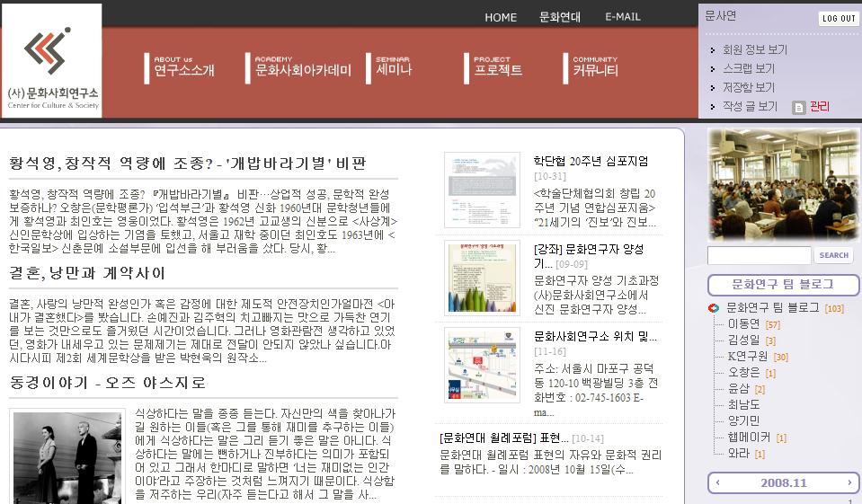This screenshot has height=504, width=862.
Task: Go to previous month in 2008.11 calendar
Action: pos(718,482)
